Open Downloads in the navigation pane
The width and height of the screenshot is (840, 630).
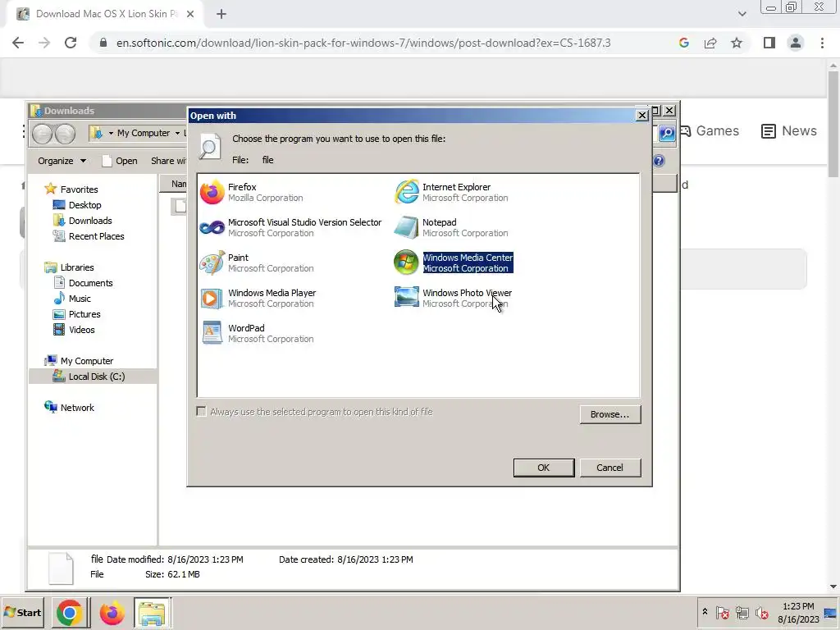point(90,220)
